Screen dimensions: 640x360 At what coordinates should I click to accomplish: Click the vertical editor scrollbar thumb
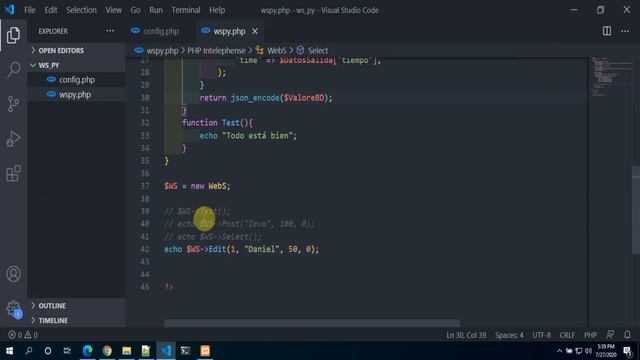coord(636,210)
